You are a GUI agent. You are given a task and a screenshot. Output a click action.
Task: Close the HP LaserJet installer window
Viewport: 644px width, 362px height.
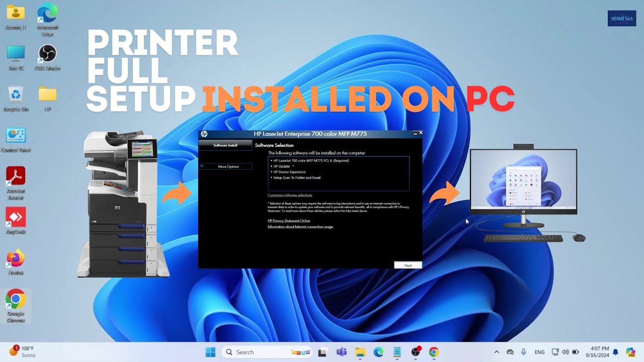[x=421, y=133]
